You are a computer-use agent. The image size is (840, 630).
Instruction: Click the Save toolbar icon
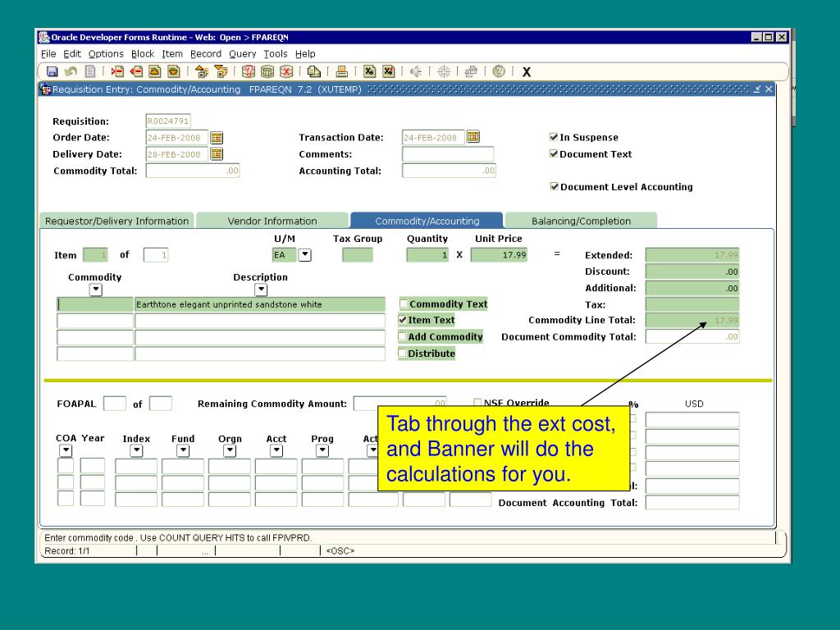(52, 71)
